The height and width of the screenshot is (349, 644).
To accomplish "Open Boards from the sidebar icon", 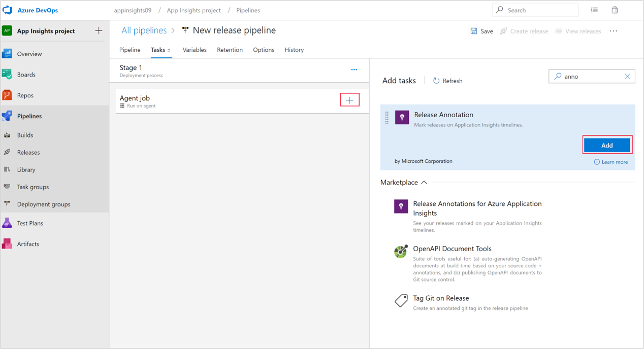I will (x=7, y=75).
